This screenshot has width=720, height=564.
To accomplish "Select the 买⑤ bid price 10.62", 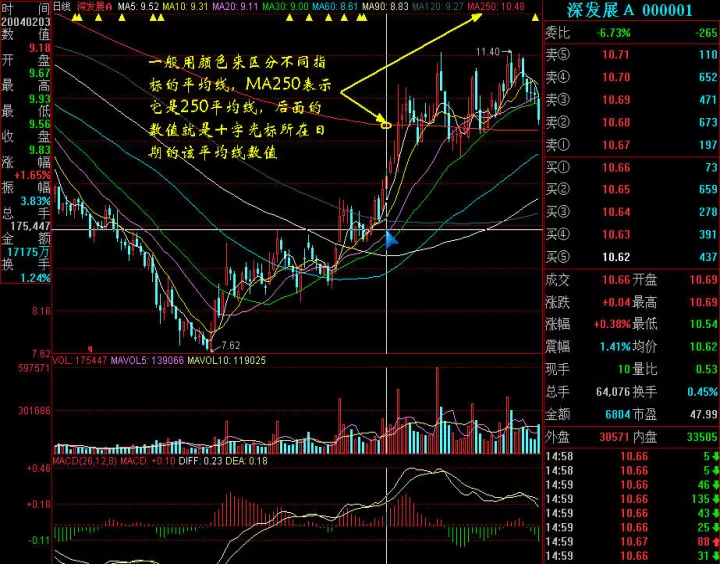I will tap(616, 257).
